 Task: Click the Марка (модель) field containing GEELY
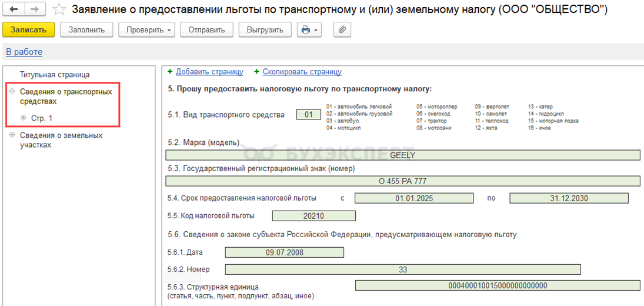click(403, 155)
